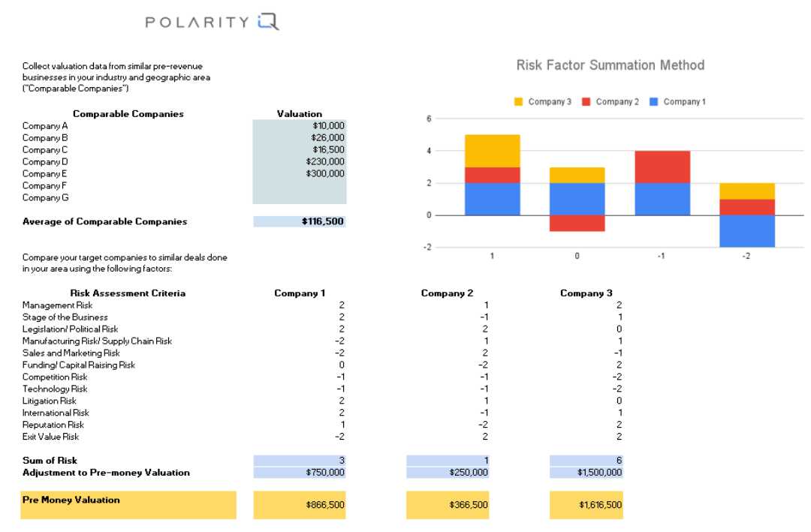
Task: Click the yellow bar segment above category 1
Action: pos(492,151)
